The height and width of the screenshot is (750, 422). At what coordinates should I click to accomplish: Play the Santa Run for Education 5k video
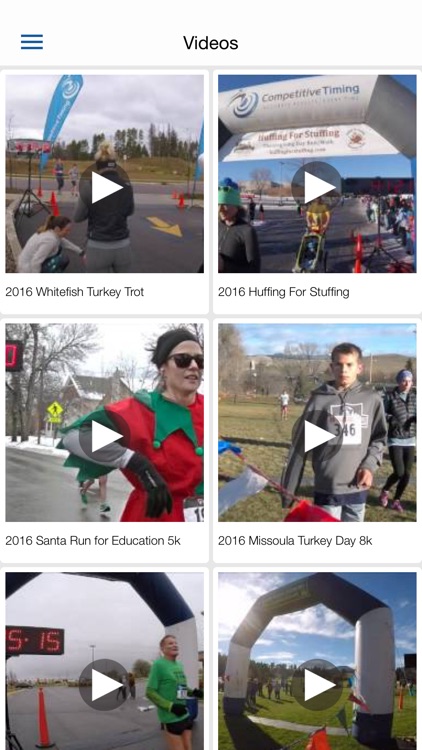coord(105,436)
